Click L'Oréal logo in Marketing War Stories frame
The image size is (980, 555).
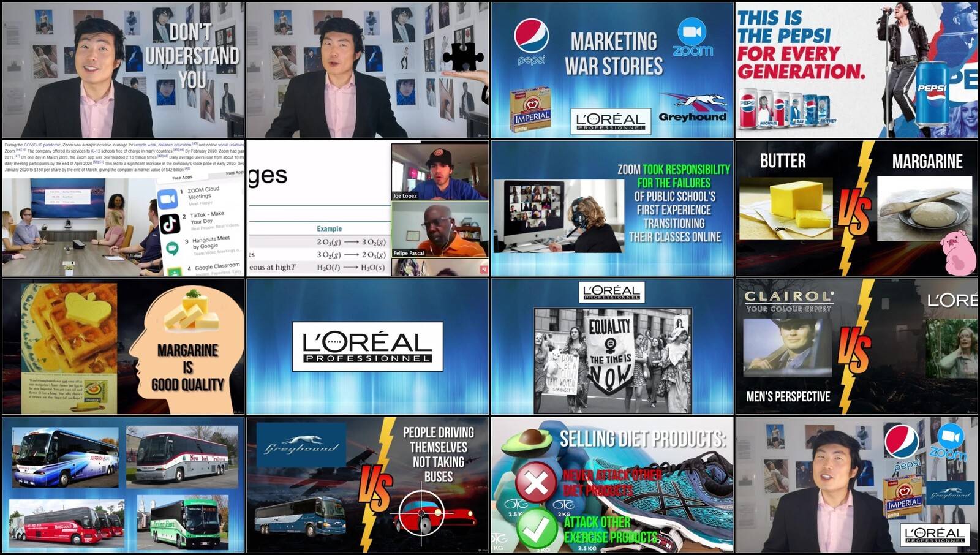610,120
